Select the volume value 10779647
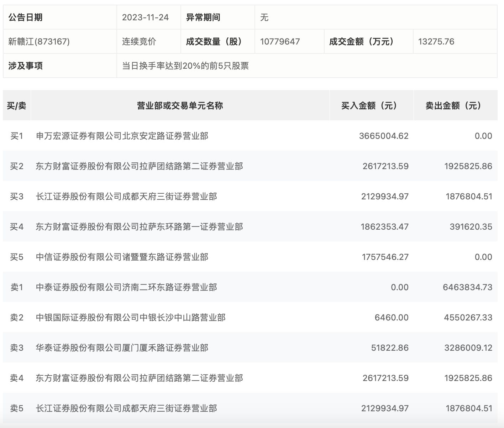The image size is (504, 428). coord(280,41)
